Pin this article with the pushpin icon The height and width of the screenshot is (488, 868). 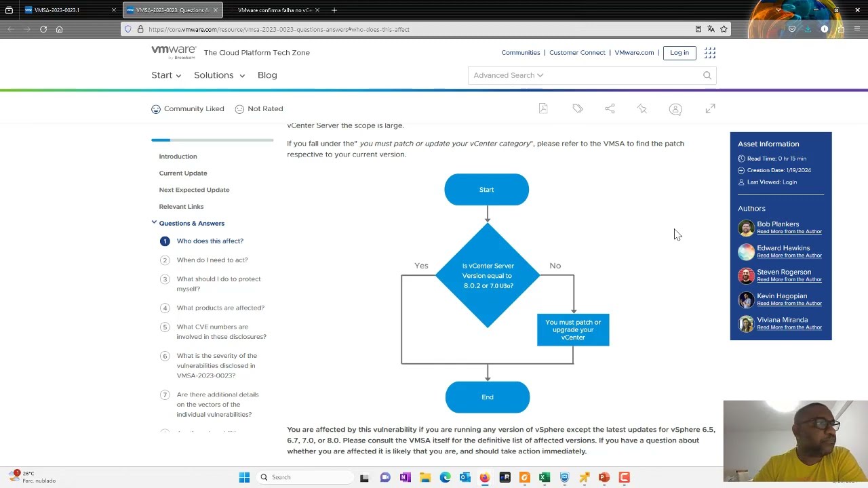point(642,108)
